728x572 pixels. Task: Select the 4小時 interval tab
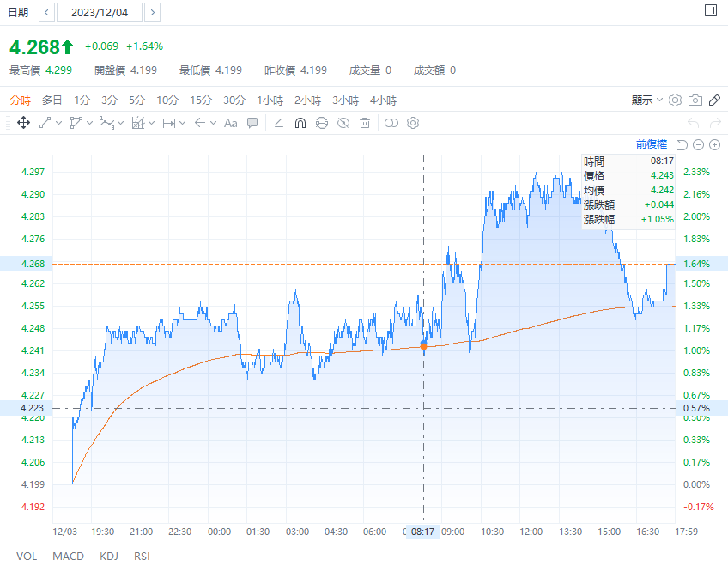[383, 100]
